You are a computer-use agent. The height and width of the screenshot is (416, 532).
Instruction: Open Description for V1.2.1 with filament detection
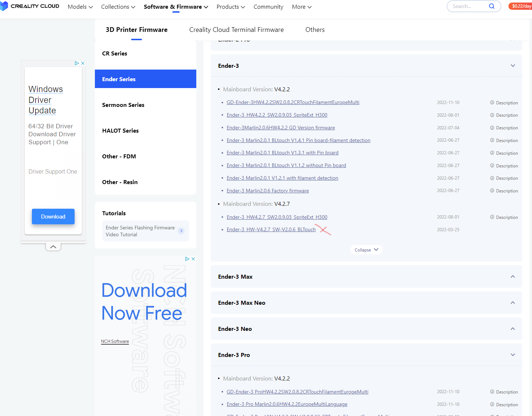pyautogui.click(x=504, y=178)
